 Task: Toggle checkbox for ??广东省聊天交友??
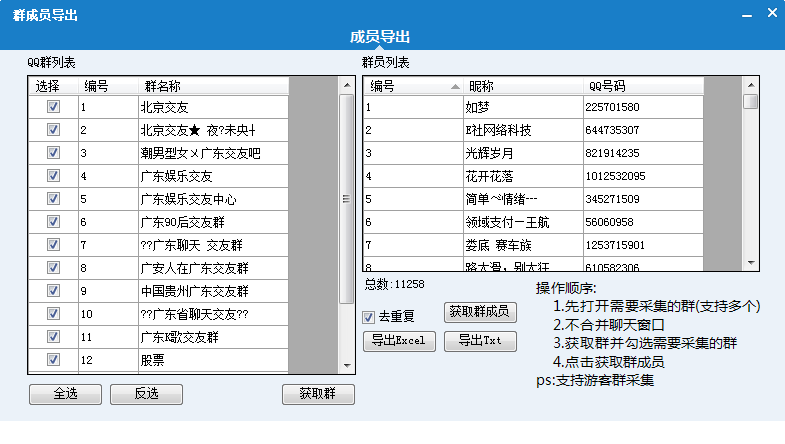coord(53,314)
